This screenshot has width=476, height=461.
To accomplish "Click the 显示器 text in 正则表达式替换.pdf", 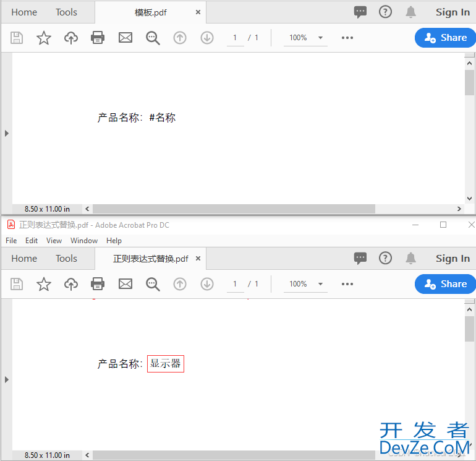I will pyautogui.click(x=166, y=363).
